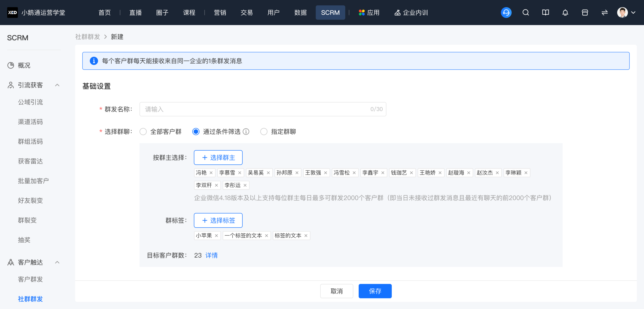Select the 指定群聊 radio option
Screen dimensions: 644x309
coord(264,132)
